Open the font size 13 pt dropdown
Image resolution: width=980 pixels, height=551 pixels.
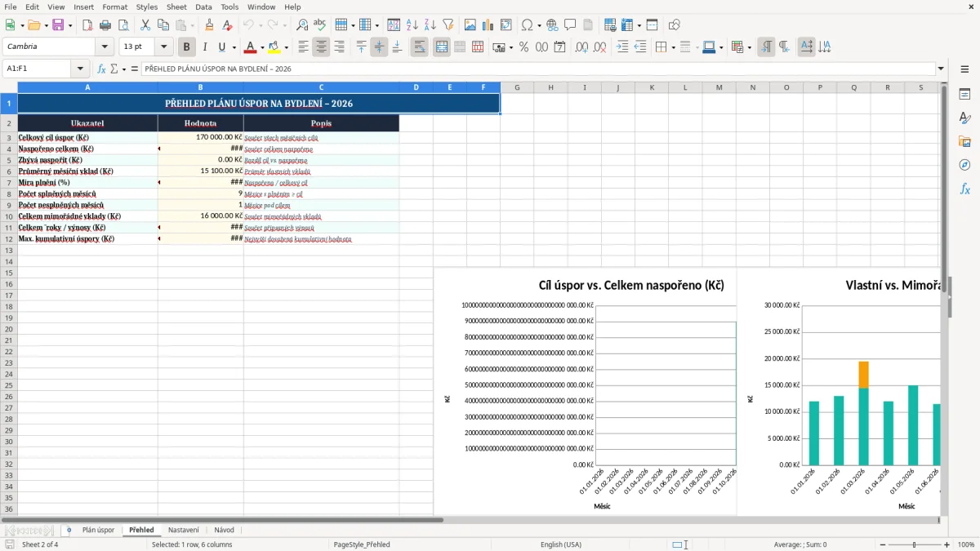[163, 47]
